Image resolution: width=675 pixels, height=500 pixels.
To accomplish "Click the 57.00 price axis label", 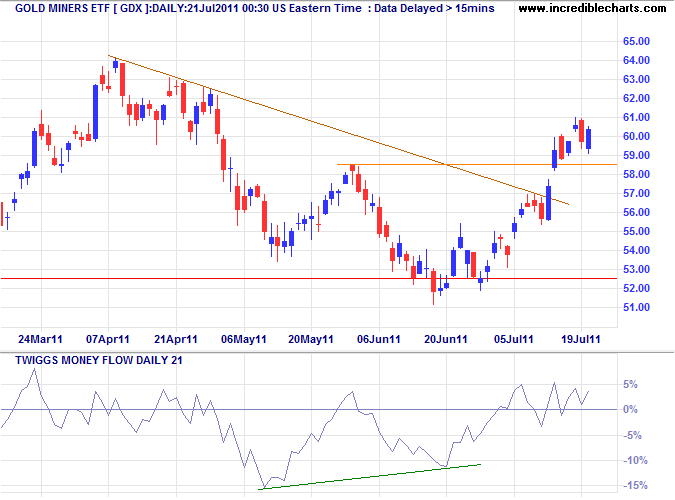I will pyautogui.click(x=636, y=193).
